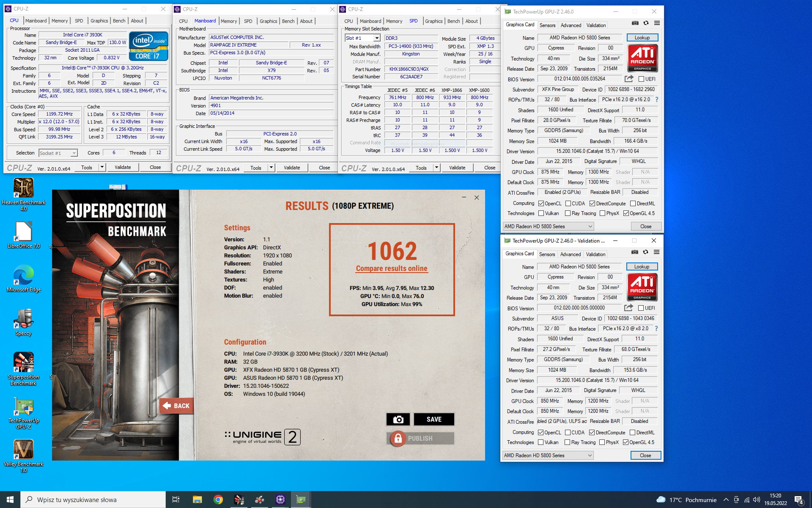Click the camera icon in GPU-Z Validation window
The height and width of the screenshot is (508, 812).
click(x=635, y=252)
